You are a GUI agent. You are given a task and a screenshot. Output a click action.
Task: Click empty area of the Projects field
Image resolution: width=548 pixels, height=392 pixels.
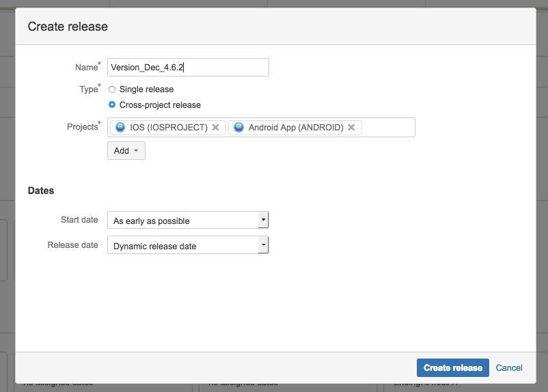coord(388,127)
